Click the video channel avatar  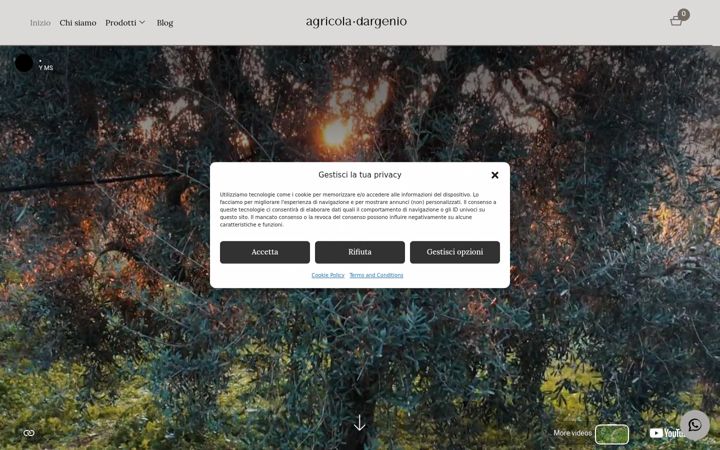24,63
